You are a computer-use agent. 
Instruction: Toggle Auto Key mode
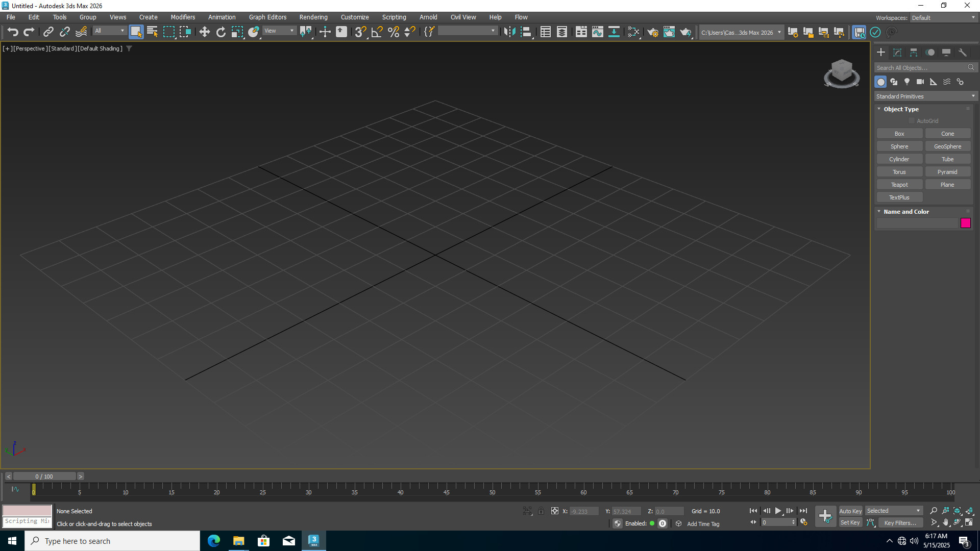click(x=850, y=511)
